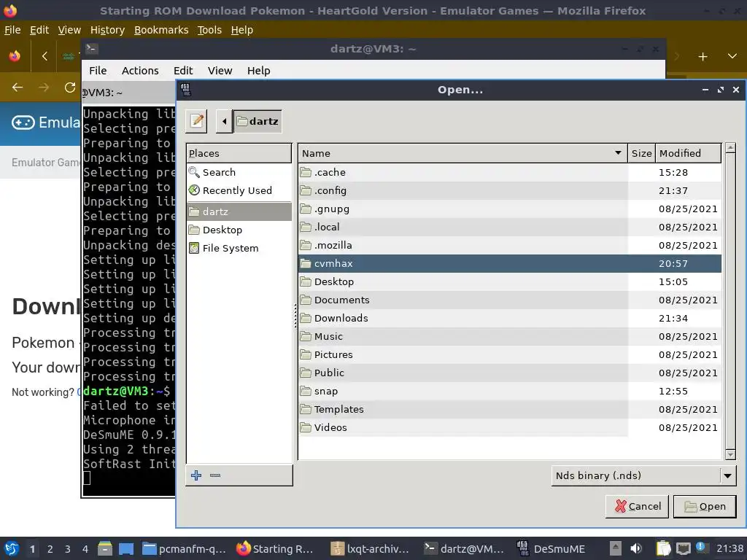Image resolution: width=747 pixels, height=560 pixels.
Task: Select Search in Places sidebar
Action: pyautogui.click(x=239, y=172)
